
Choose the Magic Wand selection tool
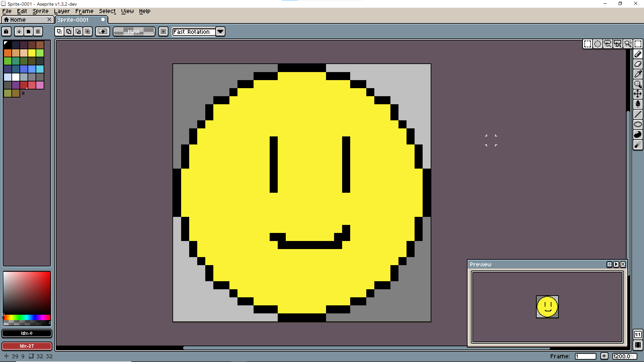coord(628,44)
